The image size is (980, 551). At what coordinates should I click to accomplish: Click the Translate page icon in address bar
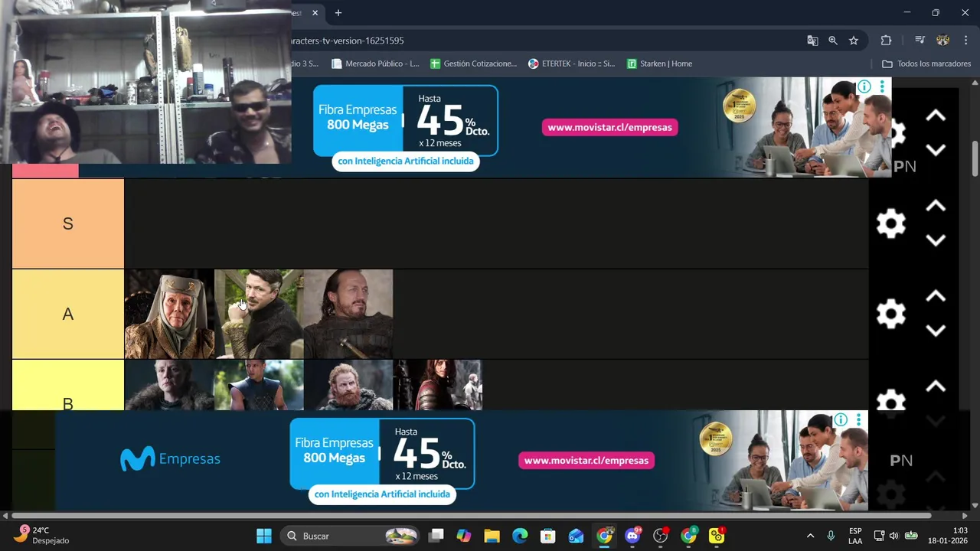pyautogui.click(x=812, y=41)
